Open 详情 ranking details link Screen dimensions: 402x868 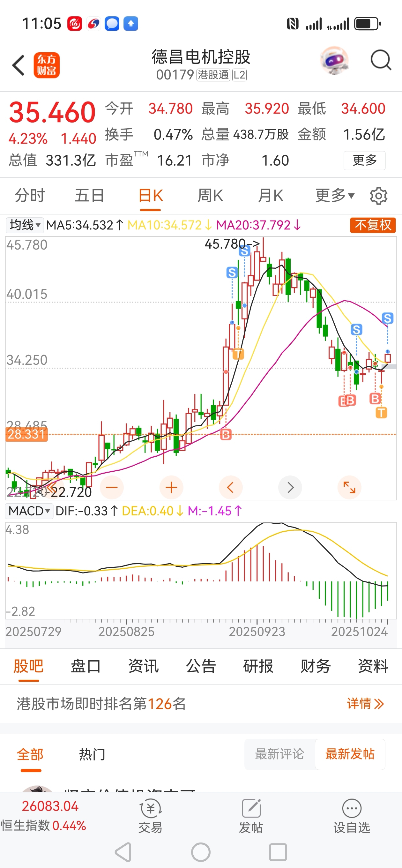366,704
